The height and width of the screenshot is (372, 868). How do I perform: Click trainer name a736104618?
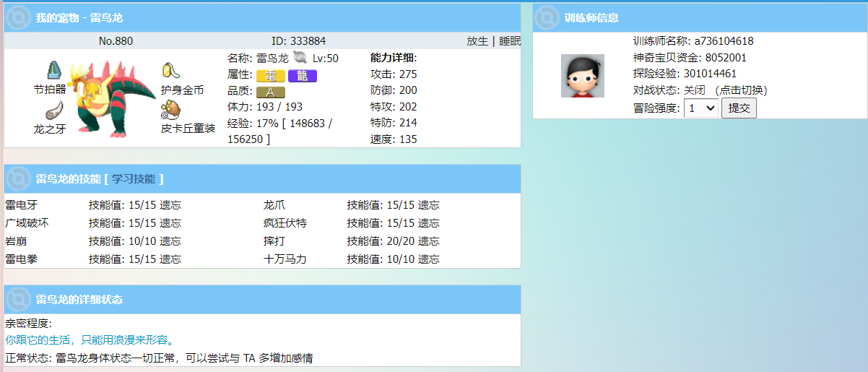(x=724, y=41)
